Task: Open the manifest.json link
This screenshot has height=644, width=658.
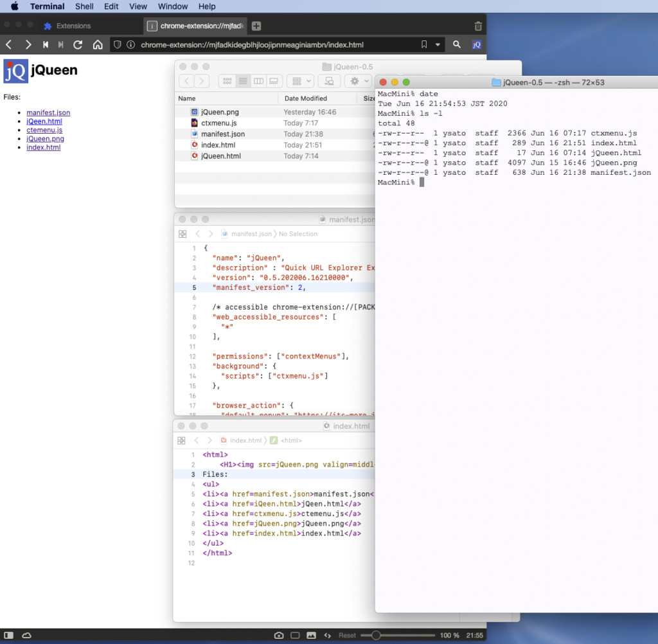Action: click(x=48, y=112)
